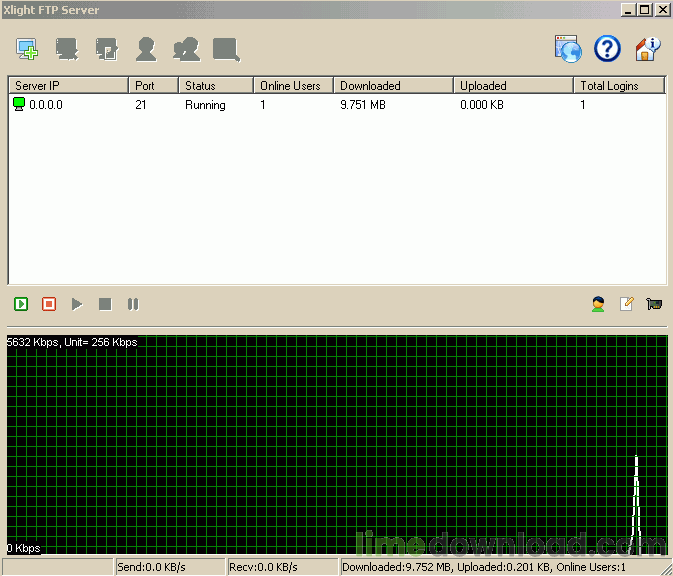This screenshot has width=673, height=576.
Task: Click the delete virtual server icon
Action: (67, 49)
